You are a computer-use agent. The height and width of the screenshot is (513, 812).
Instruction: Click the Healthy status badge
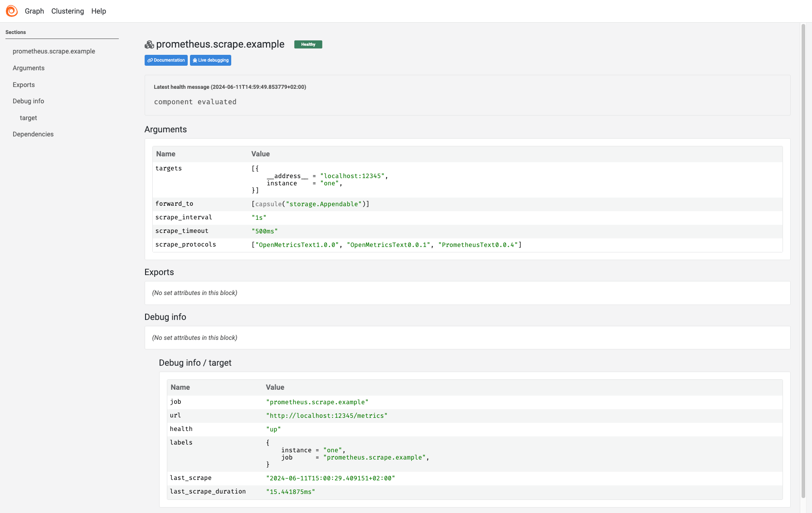308,44
